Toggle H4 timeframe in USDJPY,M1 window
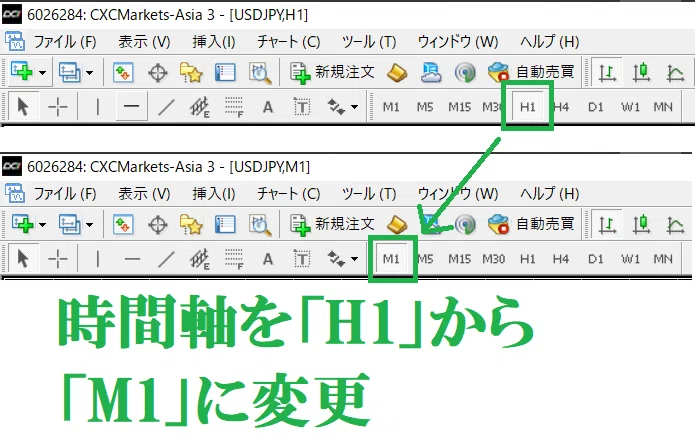695x438 pixels. click(x=561, y=259)
